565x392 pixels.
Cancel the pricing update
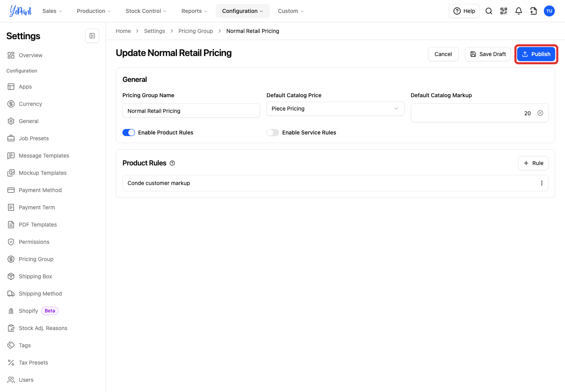coord(443,54)
